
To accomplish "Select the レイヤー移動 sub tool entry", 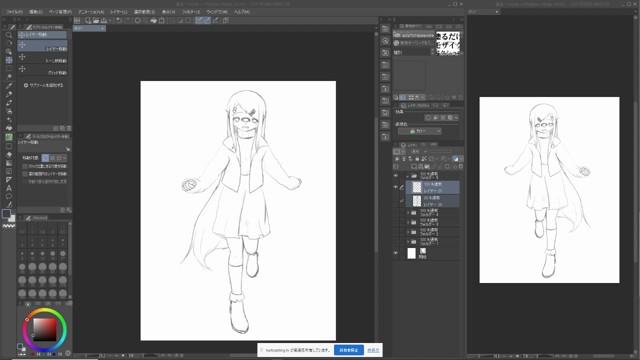I will click(42, 46).
